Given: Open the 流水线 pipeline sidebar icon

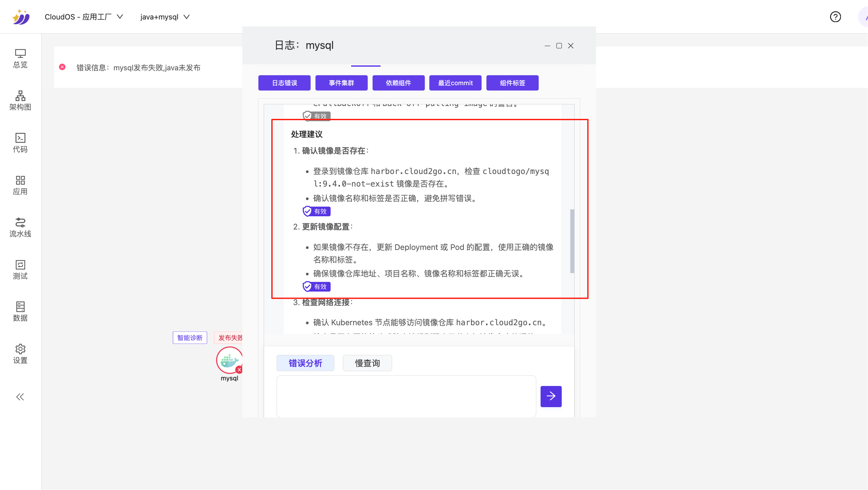Looking at the screenshot, I should pyautogui.click(x=20, y=227).
